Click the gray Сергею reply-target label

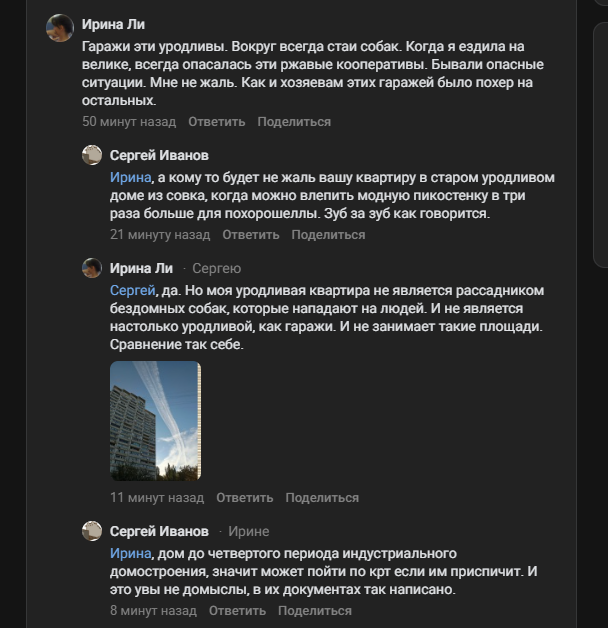coord(217,268)
